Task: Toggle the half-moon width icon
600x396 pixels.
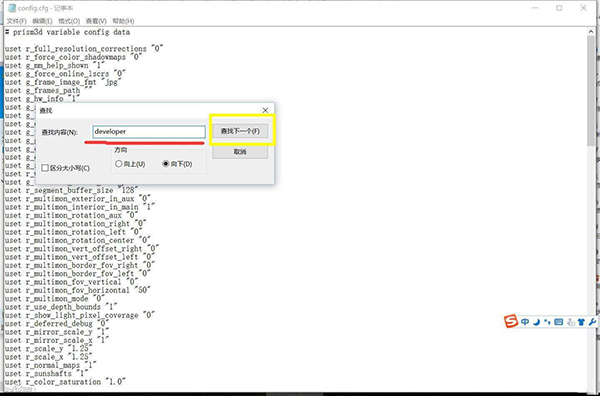Action: 536,322
